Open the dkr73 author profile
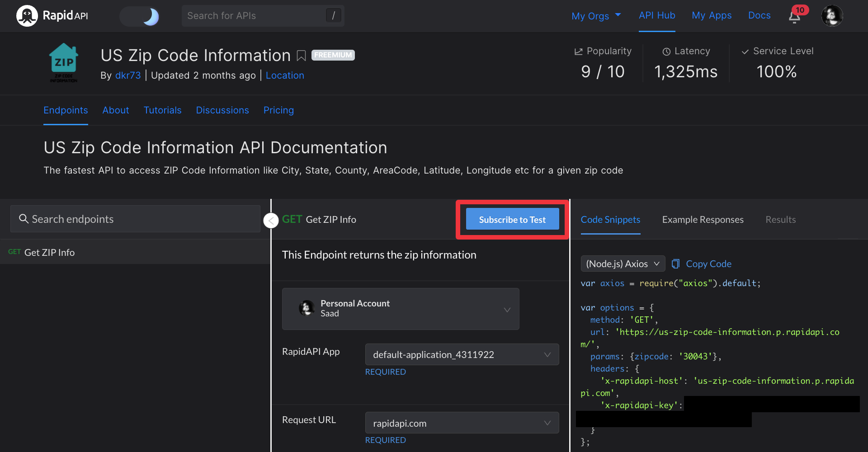 click(x=128, y=75)
